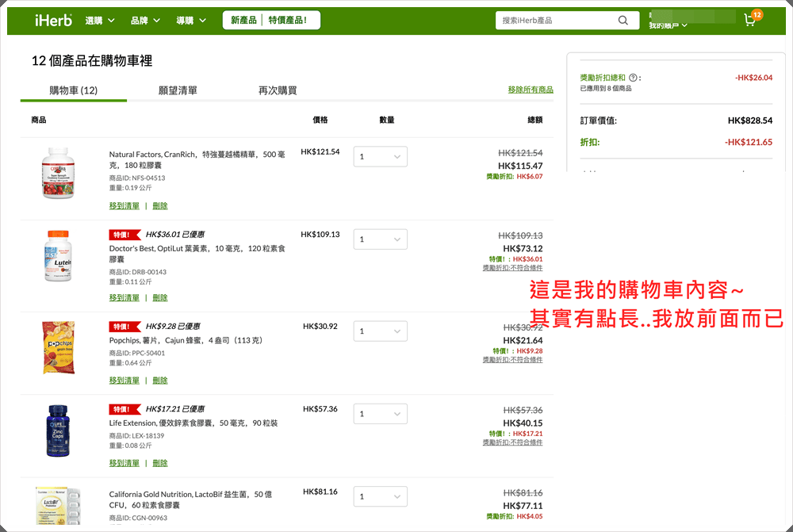Viewport: 793px width, 532px height.
Task: Switch to the 再次購買 tab
Action: pyautogui.click(x=278, y=90)
